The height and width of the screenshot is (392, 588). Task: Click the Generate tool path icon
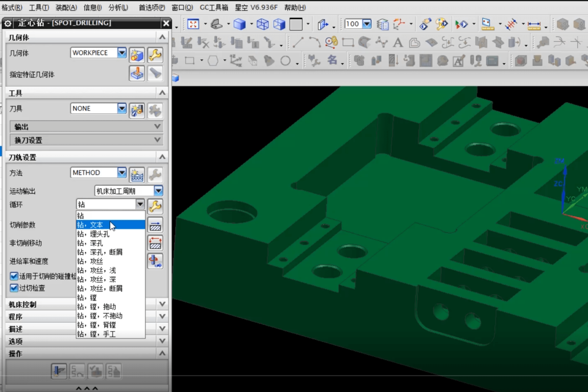pos(59,371)
